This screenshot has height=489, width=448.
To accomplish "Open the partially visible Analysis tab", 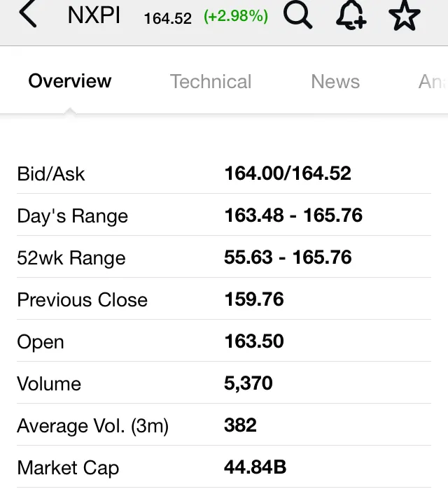I will (x=433, y=82).
